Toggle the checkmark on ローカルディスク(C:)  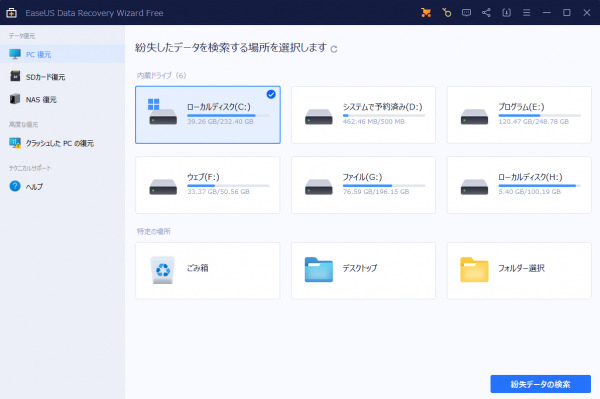pos(271,94)
